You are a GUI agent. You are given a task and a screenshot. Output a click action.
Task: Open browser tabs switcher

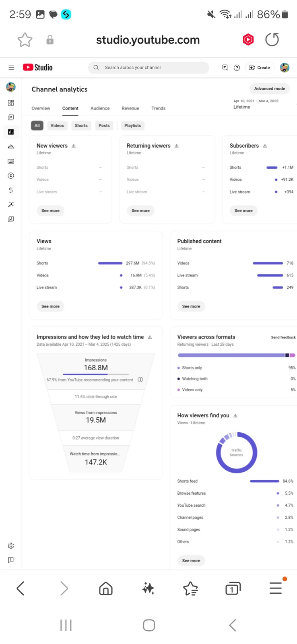(x=233, y=588)
